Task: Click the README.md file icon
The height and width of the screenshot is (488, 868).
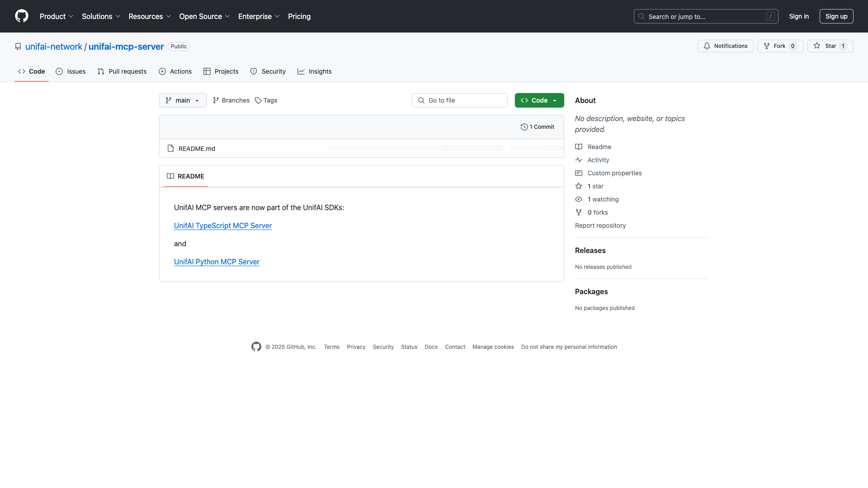Action: (x=170, y=149)
